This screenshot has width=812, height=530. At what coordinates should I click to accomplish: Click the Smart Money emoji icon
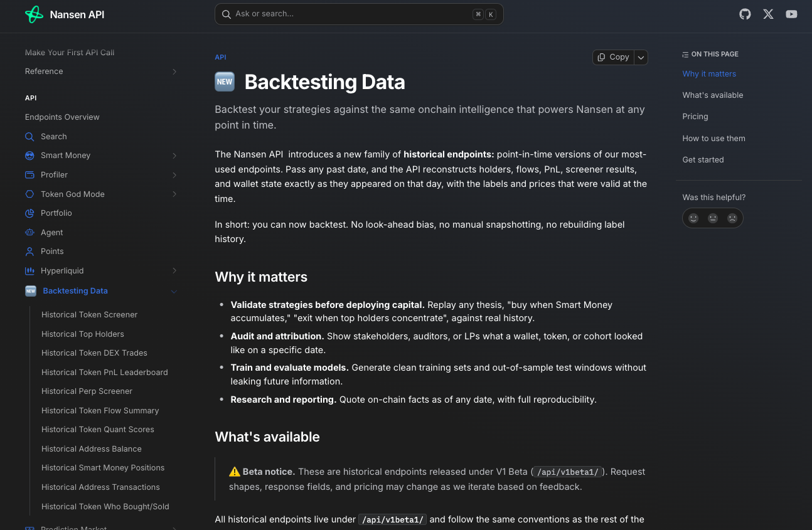pos(29,156)
